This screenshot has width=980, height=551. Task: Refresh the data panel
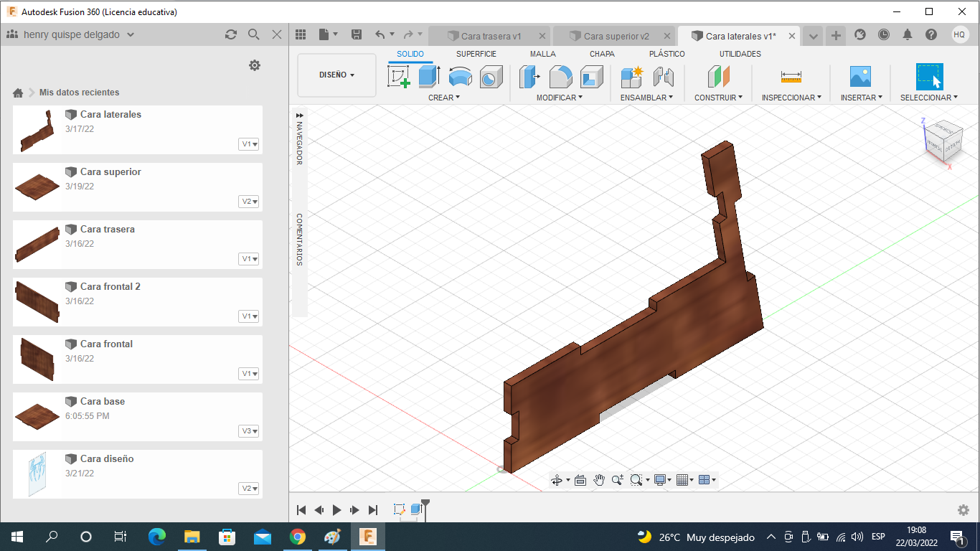[230, 34]
